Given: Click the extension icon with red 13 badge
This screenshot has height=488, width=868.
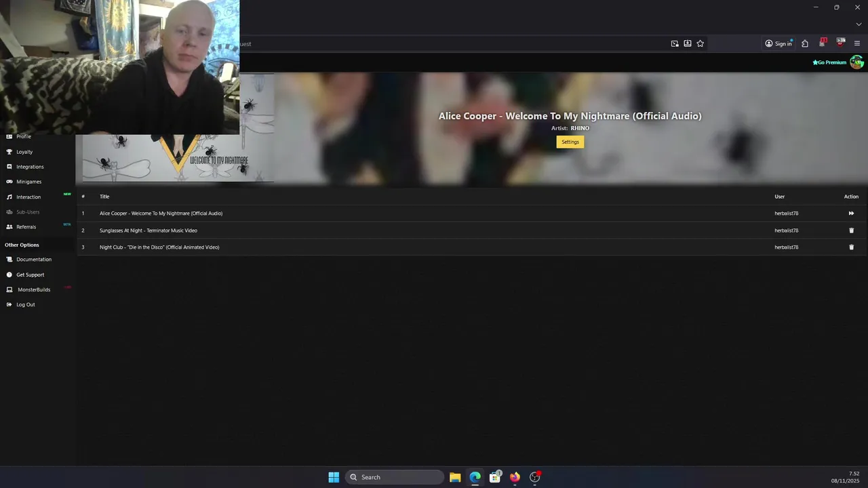Looking at the screenshot, I should point(822,43).
